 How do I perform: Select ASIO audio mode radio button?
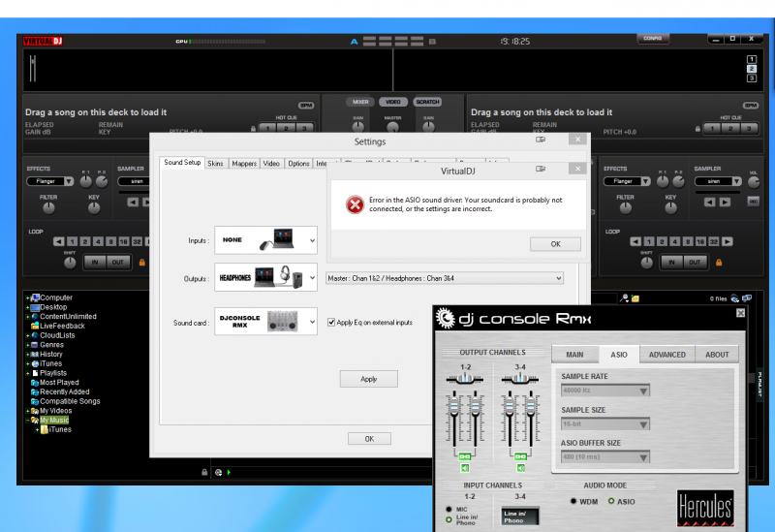(611, 501)
